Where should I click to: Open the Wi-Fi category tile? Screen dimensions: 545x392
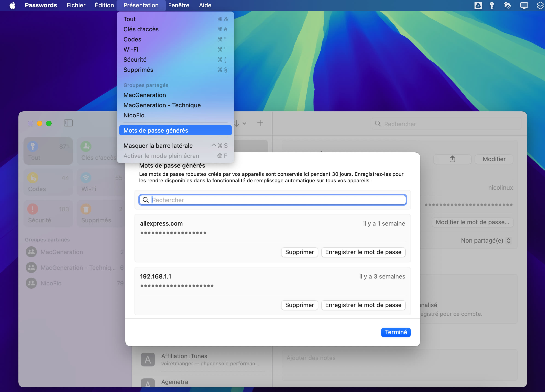101,182
